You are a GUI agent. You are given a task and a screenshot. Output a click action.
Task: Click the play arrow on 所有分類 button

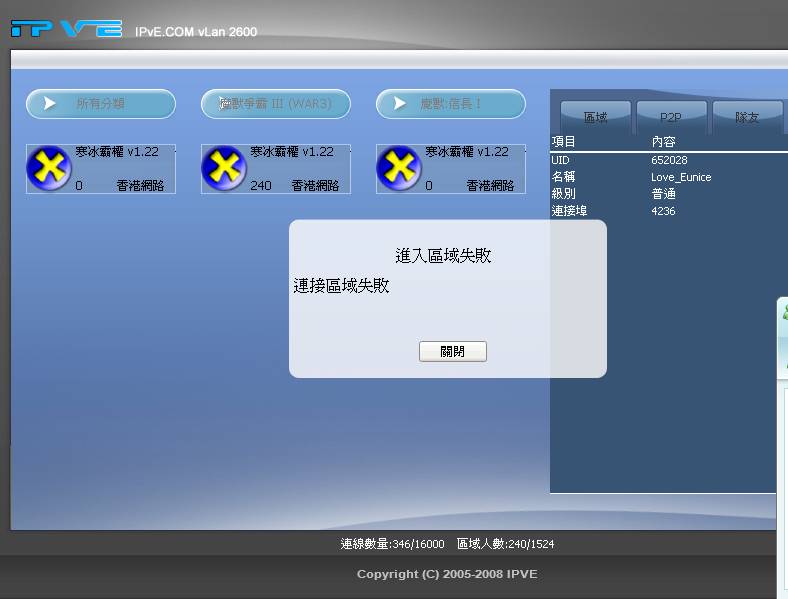click(x=49, y=104)
